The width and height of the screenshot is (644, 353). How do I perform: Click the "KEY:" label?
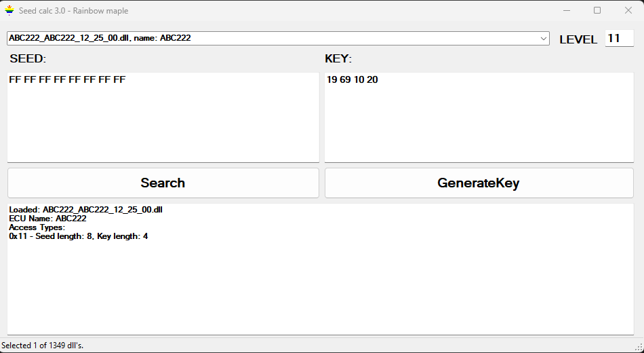click(338, 59)
